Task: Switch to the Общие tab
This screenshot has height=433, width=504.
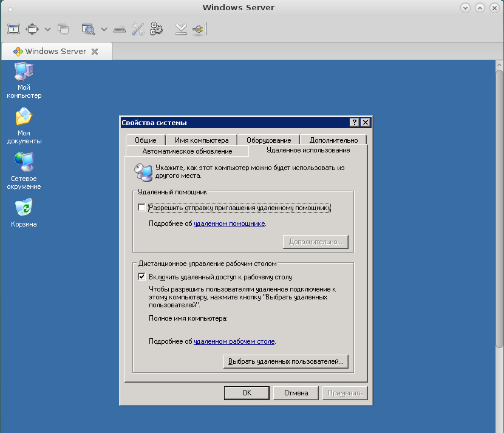Action: (146, 140)
